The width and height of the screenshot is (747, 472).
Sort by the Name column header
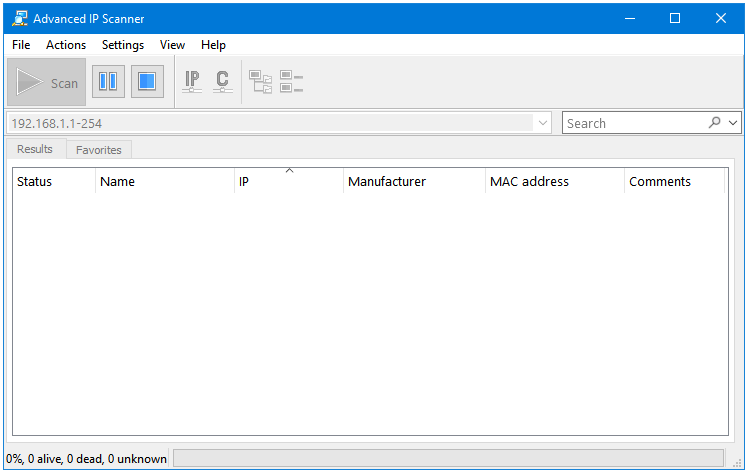tap(165, 181)
